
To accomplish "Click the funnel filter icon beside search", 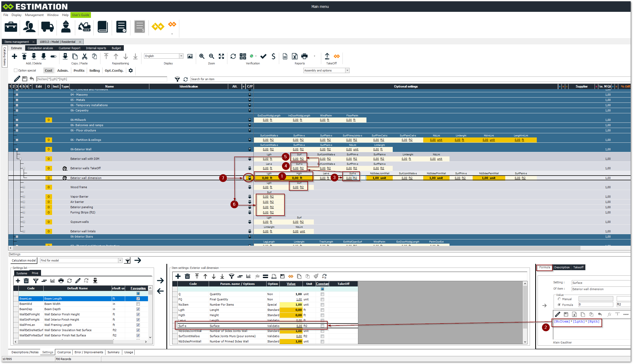I will [x=177, y=79].
